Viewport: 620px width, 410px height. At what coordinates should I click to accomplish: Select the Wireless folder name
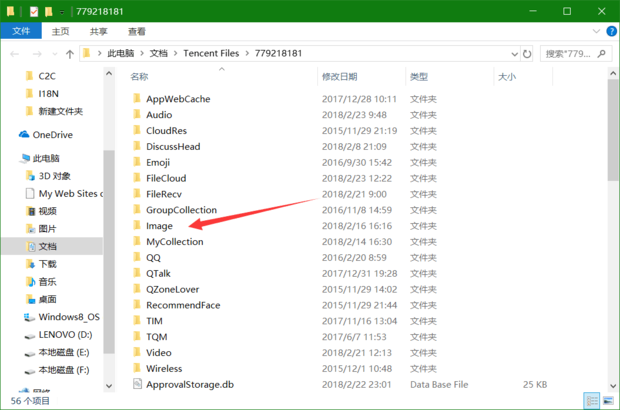[x=164, y=368]
